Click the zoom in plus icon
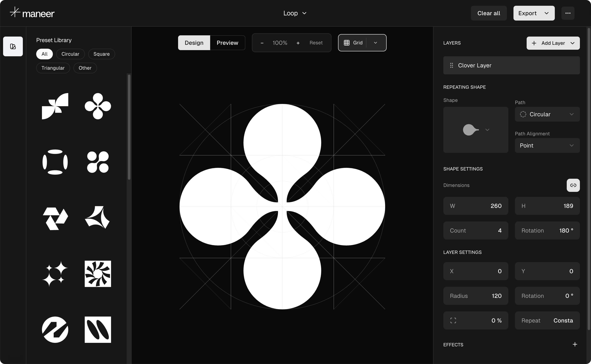591x364 pixels. [x=298, y=43]
